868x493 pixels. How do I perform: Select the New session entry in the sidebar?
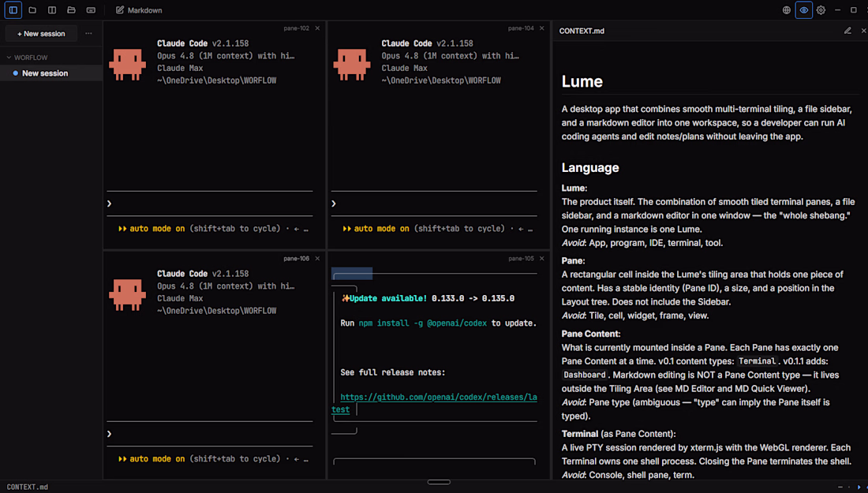pos(51,73)
